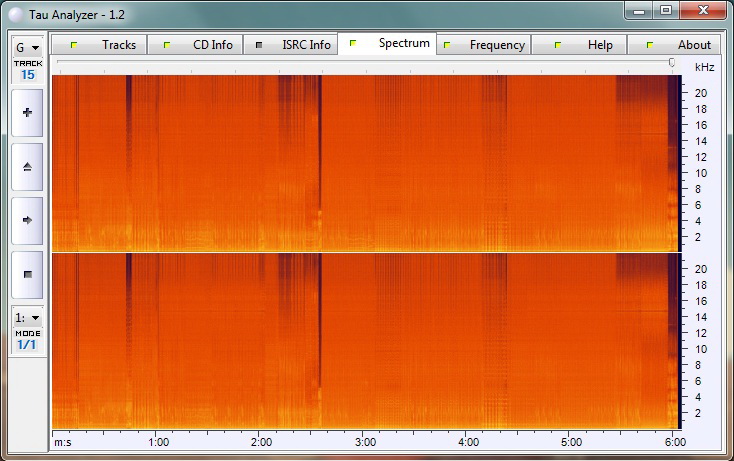This screenshot has height=461, width=734.
Task: Expand the mode dropdown showing 1:
Action: click(28, 318)
